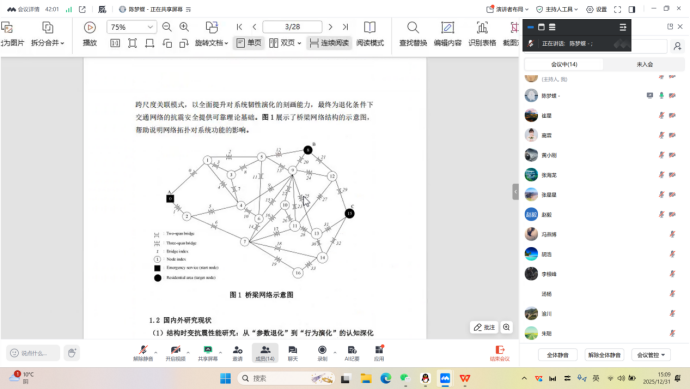
Task: Switch to 会议中(14) tab
Action: click(564, 64)
